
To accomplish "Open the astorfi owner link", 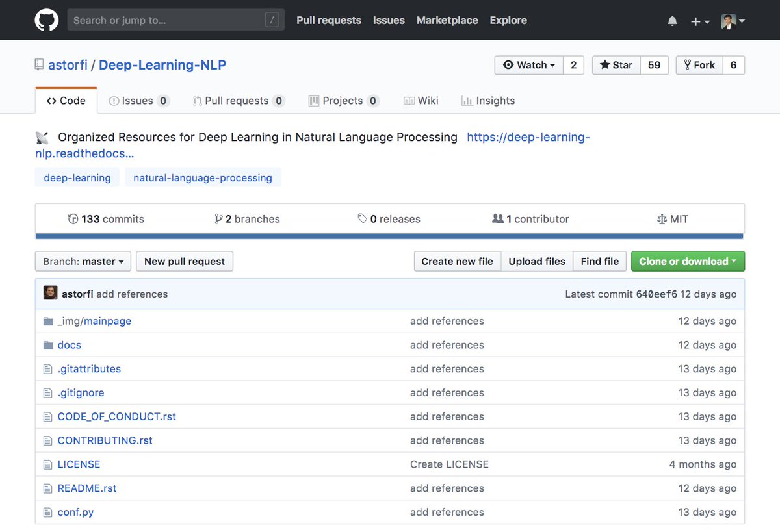I will (68, 65).
